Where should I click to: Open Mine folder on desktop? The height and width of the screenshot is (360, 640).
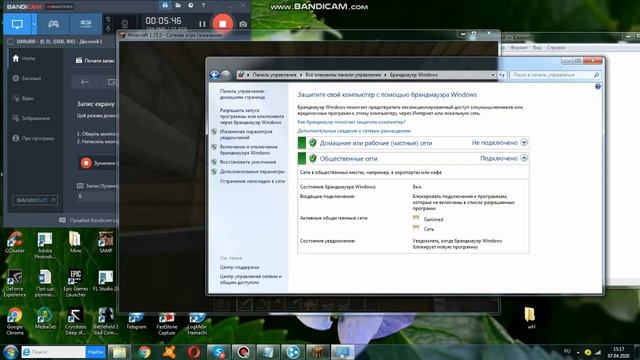point(75,242)
